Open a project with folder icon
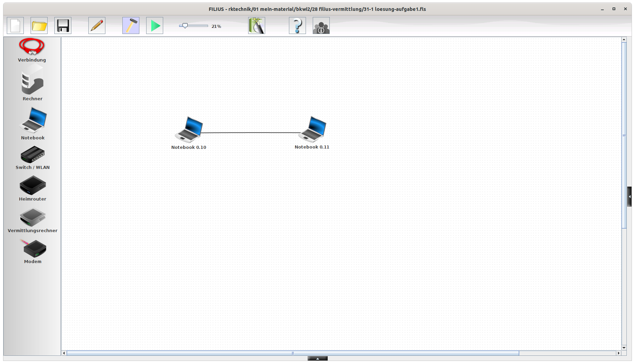 click(x=39, y=26)
